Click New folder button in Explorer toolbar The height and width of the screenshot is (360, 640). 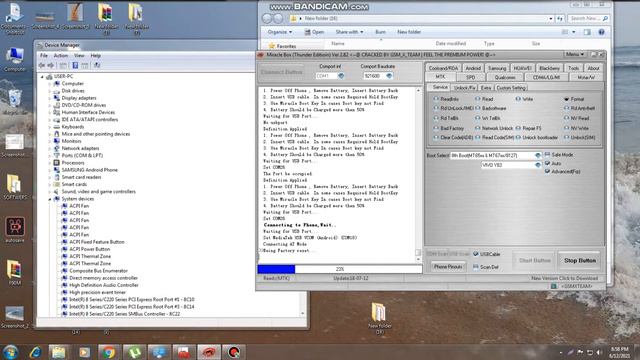pos(409,32)
